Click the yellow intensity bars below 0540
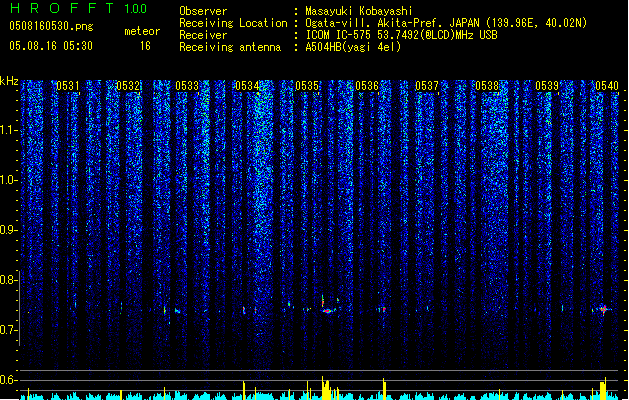Screen dimensions: 629x400 [x=603, y=388]
